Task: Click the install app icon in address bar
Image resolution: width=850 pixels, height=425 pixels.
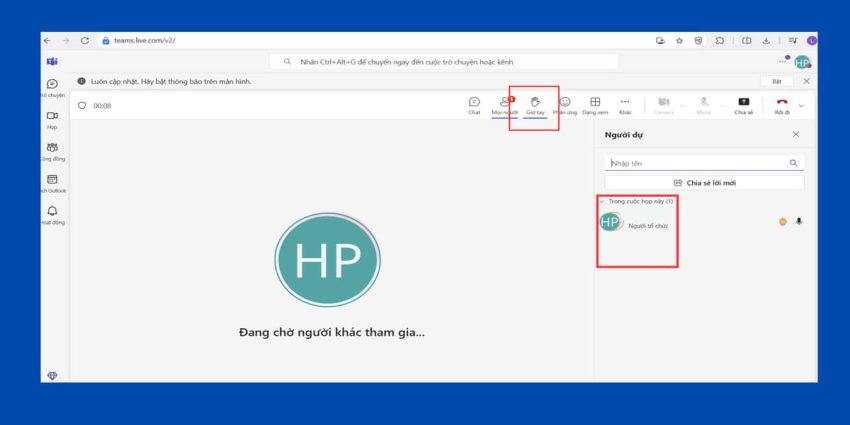Action: point(660,41)
